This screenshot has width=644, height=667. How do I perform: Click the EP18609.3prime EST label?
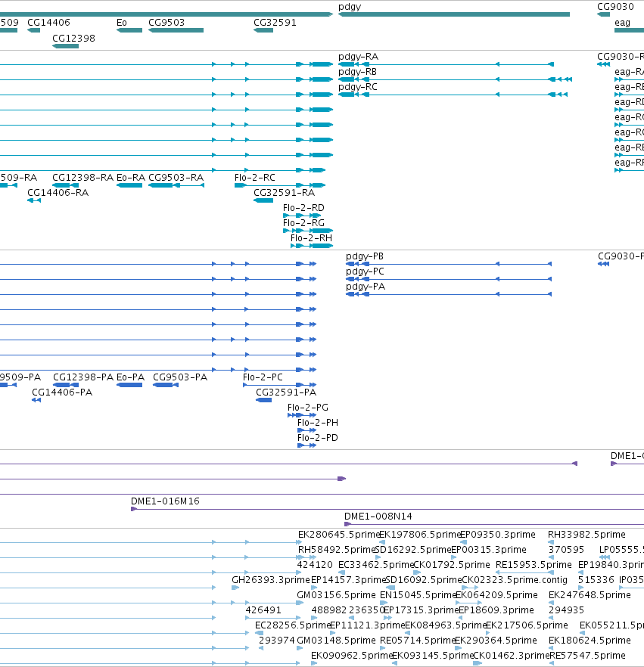[x=496, y=610]
